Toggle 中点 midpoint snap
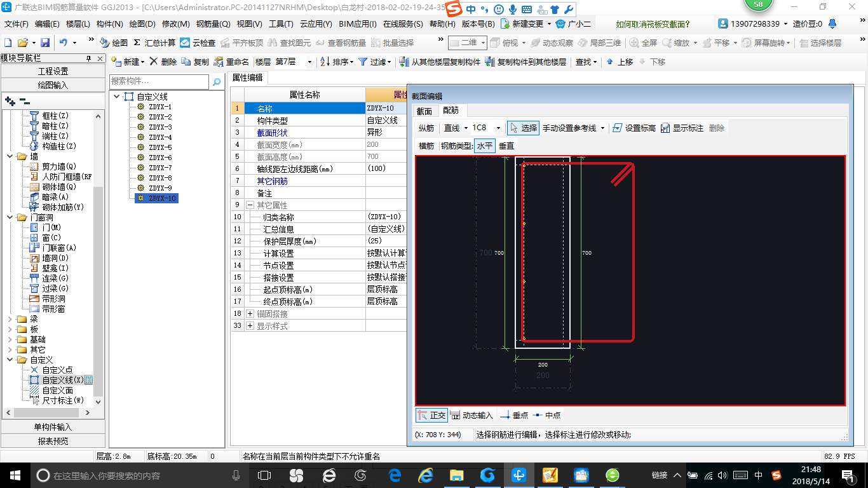 546,415
